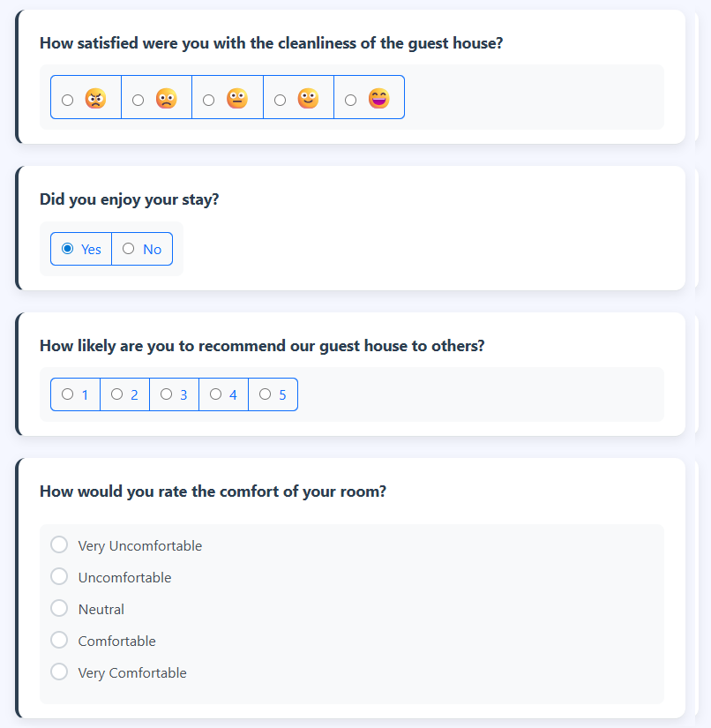Select the angry face emoji for cleanliness

pyautogui.click(x=68, y=100)
